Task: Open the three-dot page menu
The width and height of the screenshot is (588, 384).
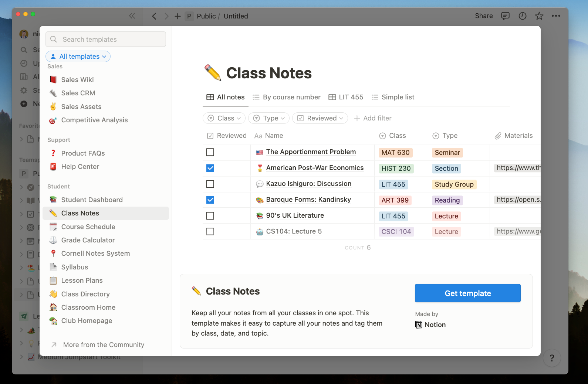Action: 556,16
